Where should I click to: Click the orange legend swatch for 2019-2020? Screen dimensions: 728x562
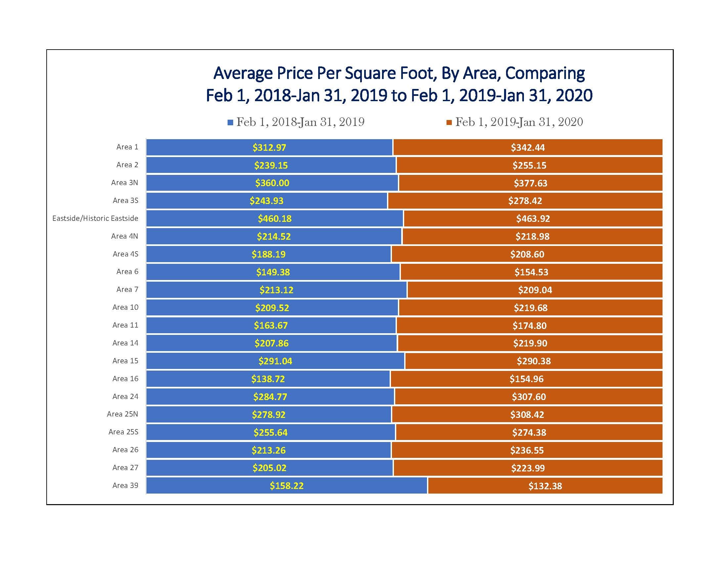tap(449, 123)
